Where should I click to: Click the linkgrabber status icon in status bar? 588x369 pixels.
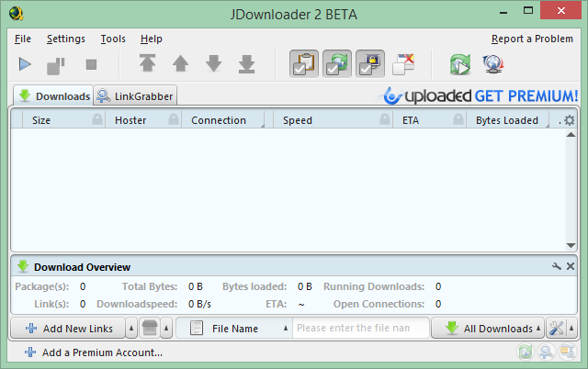coord(547,352)
